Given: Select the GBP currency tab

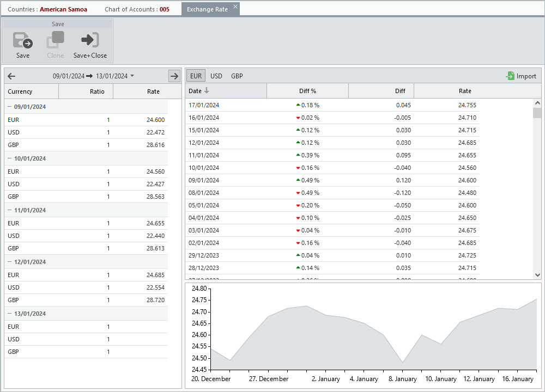Looking at the screenshot, I should 237,76.
